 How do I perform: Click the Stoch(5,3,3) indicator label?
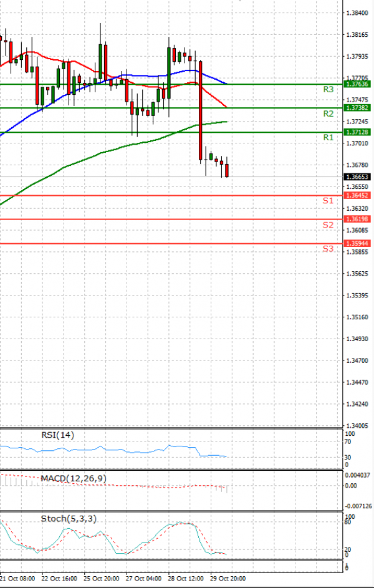[69, 519]
